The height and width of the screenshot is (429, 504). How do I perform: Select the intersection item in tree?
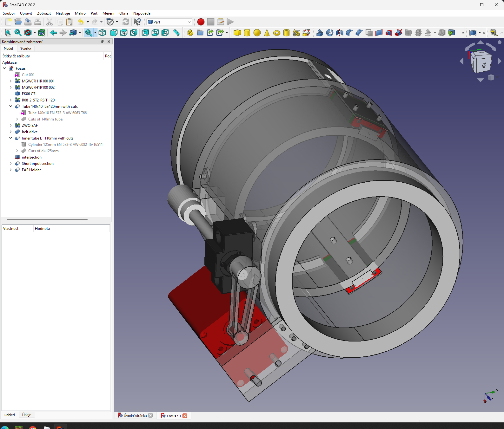click(31, 157)
